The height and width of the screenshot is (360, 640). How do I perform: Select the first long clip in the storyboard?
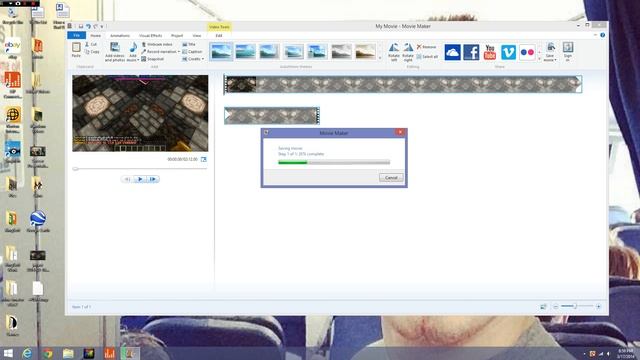403,84
